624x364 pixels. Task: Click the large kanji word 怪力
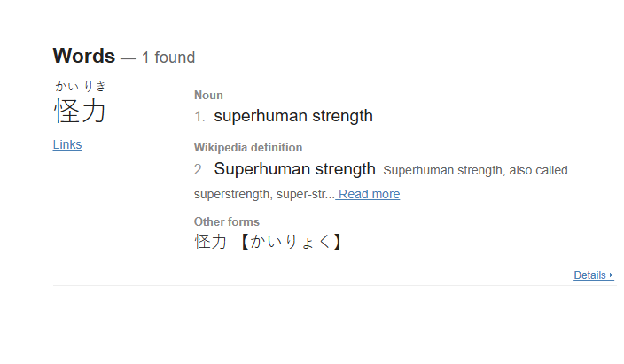(x=80, y=112)
